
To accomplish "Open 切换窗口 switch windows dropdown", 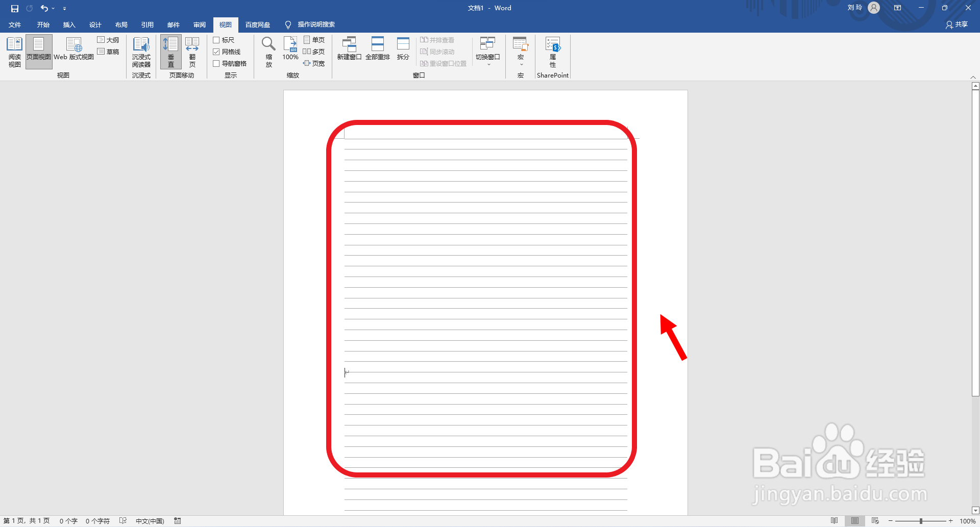I will tap(488, 52).
